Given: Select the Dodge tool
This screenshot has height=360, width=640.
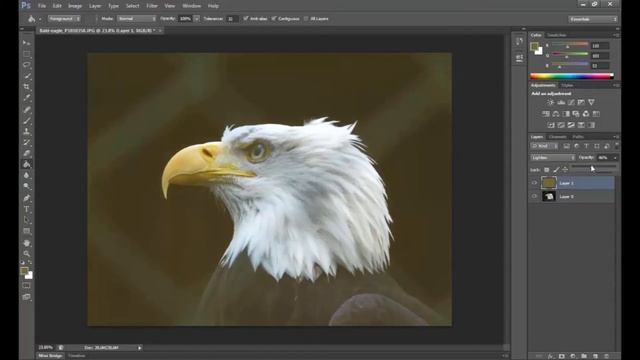Looking at the screenshot, I should tap(27, 187).
